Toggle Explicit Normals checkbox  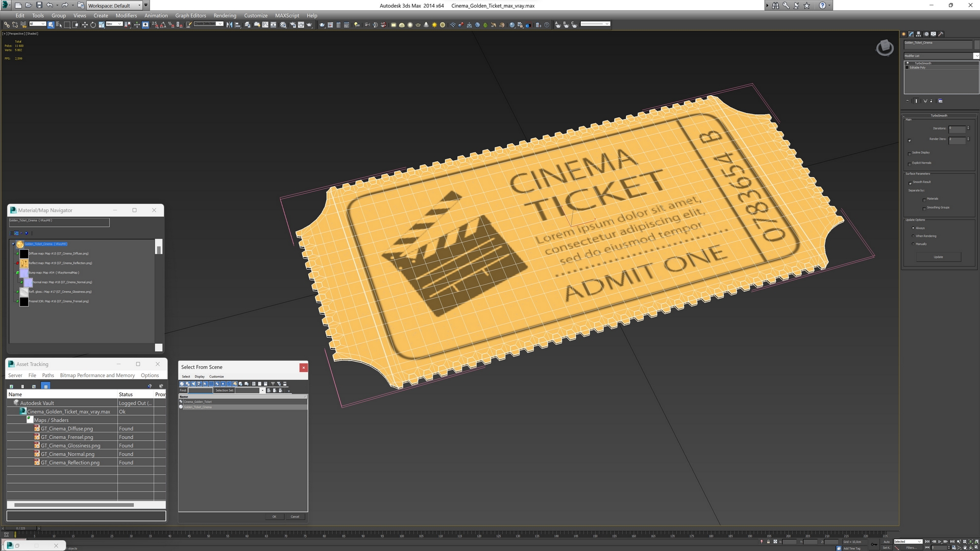pos(910,164)
